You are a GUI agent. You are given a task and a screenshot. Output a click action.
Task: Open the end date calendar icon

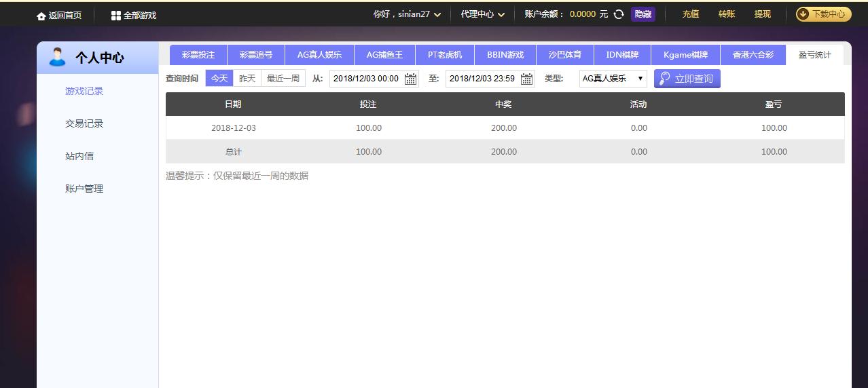[x=526, y=79]
